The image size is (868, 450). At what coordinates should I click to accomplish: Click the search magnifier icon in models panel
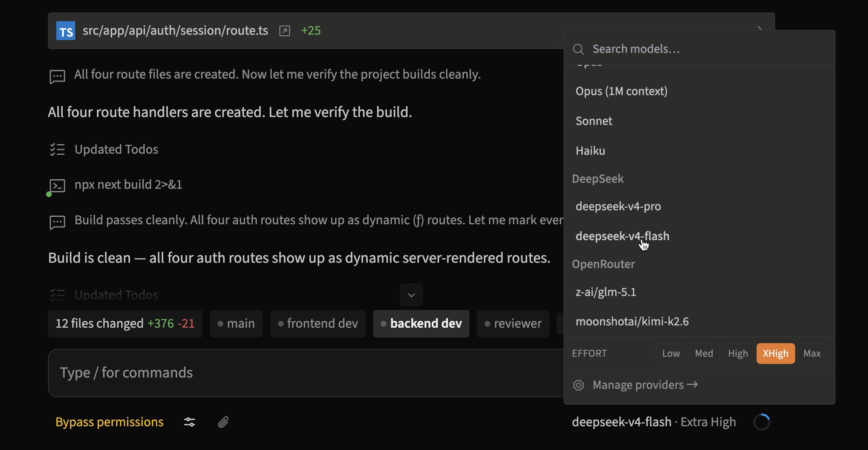click(578, 49)
